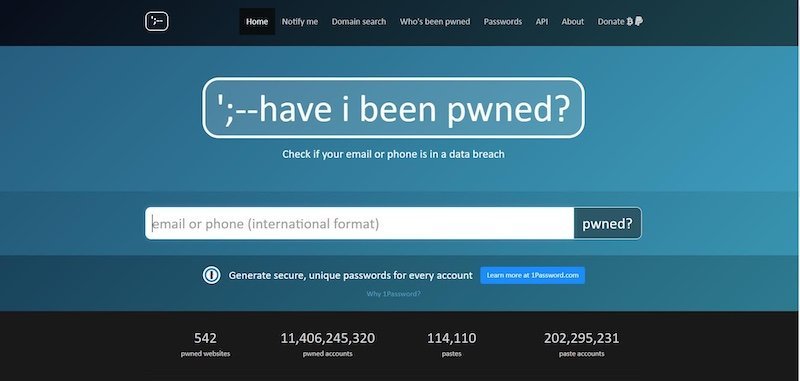Viewport: 800px width, 381px height.
Task: Select Who's been pwned menu item
Action: tap(435, 21)
